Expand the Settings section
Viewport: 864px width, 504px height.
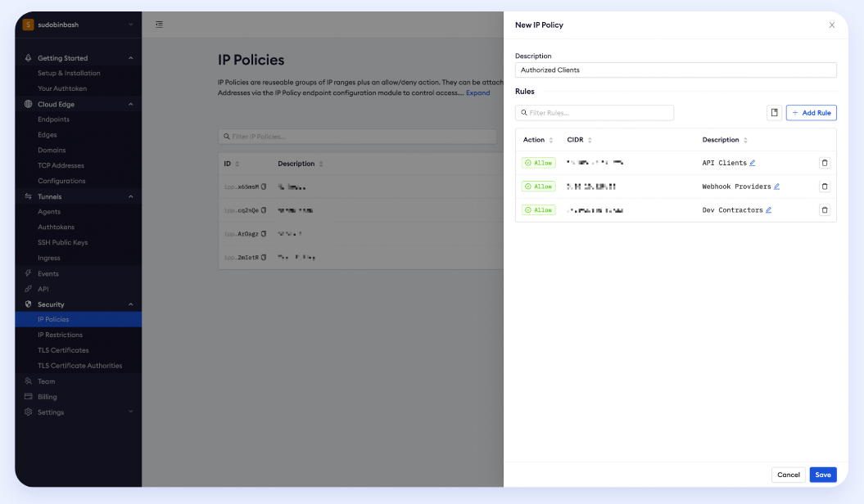click(x=130, y=412)
